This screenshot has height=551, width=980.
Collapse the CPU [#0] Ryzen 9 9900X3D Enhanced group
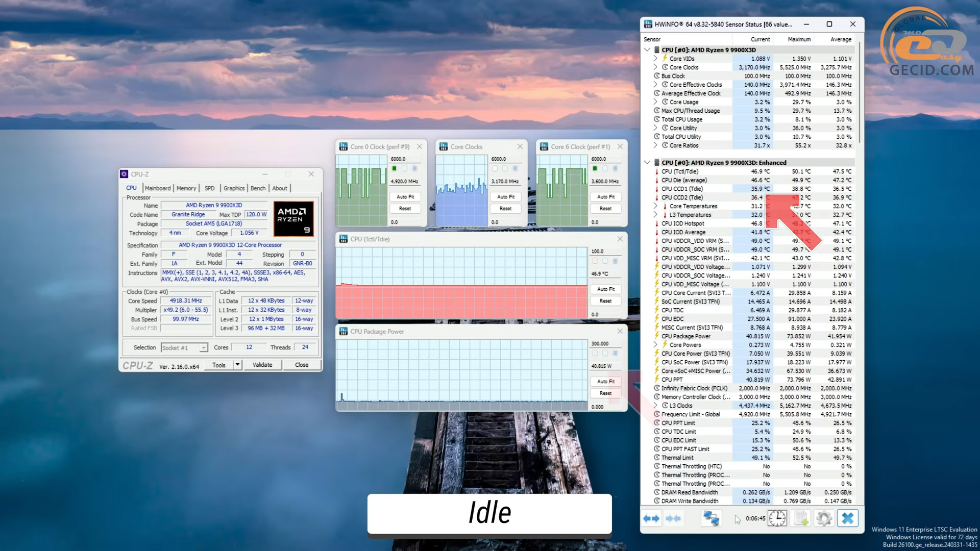[647, 163]
